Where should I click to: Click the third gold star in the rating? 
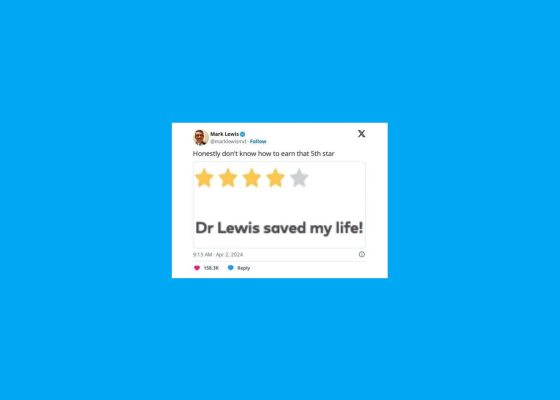coord(251,178)
